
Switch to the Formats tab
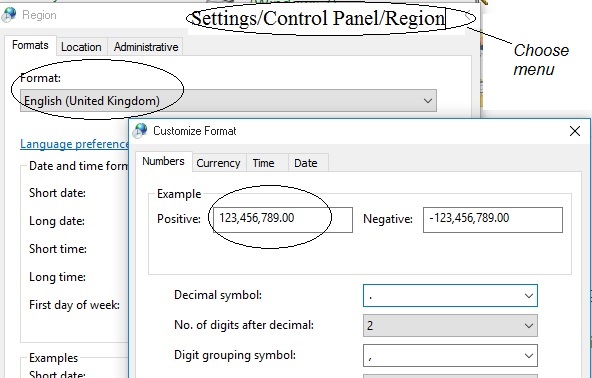click(x=30, y=45)
